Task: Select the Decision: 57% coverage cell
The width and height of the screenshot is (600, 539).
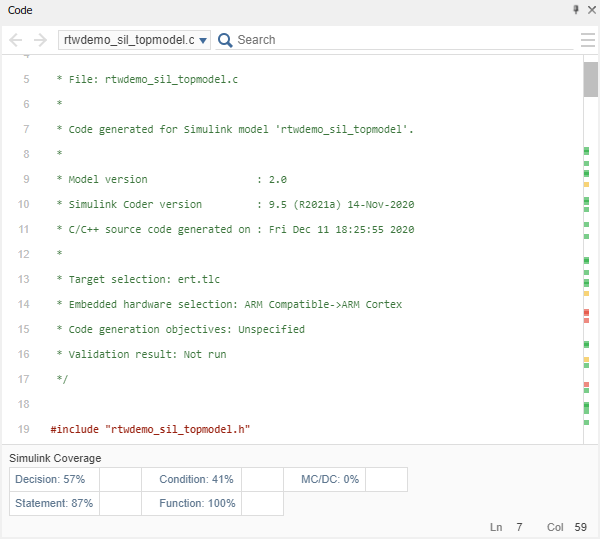Action: point(54,479)
